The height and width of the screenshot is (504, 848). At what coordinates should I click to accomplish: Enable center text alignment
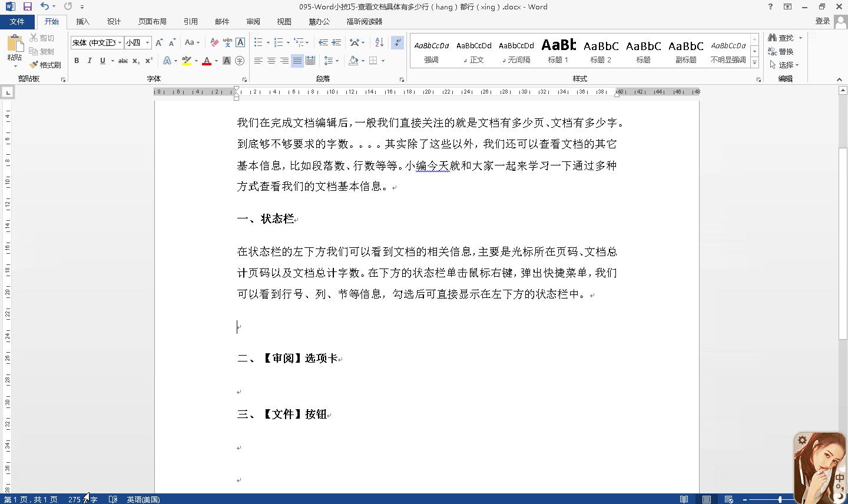tap(271, 61)
